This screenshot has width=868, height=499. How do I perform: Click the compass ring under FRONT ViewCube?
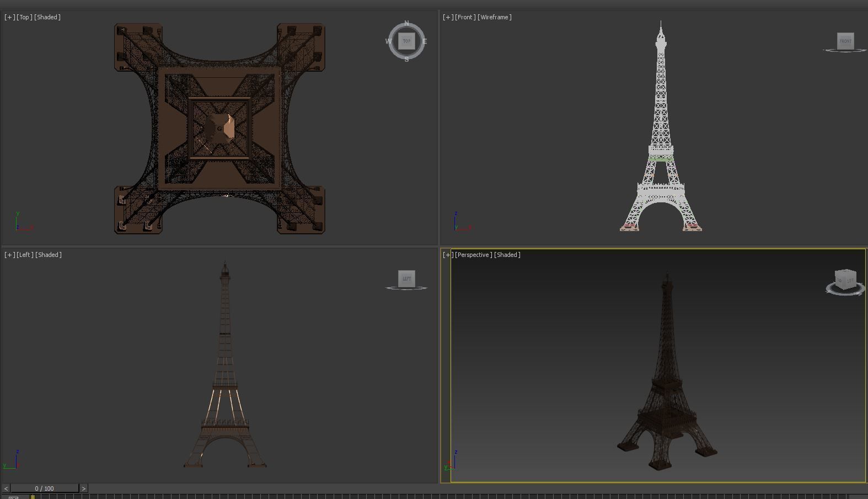tap(845, 51)
